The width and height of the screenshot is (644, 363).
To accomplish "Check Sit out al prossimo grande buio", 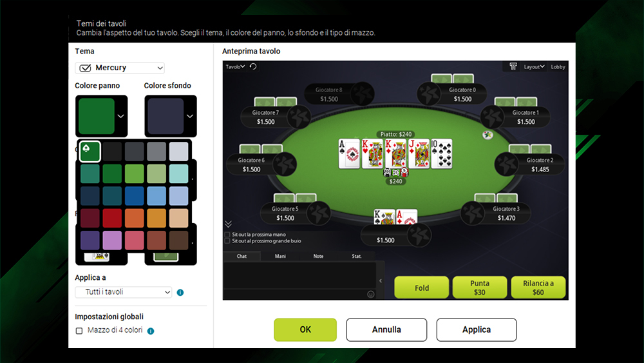I will coord(227,241).
